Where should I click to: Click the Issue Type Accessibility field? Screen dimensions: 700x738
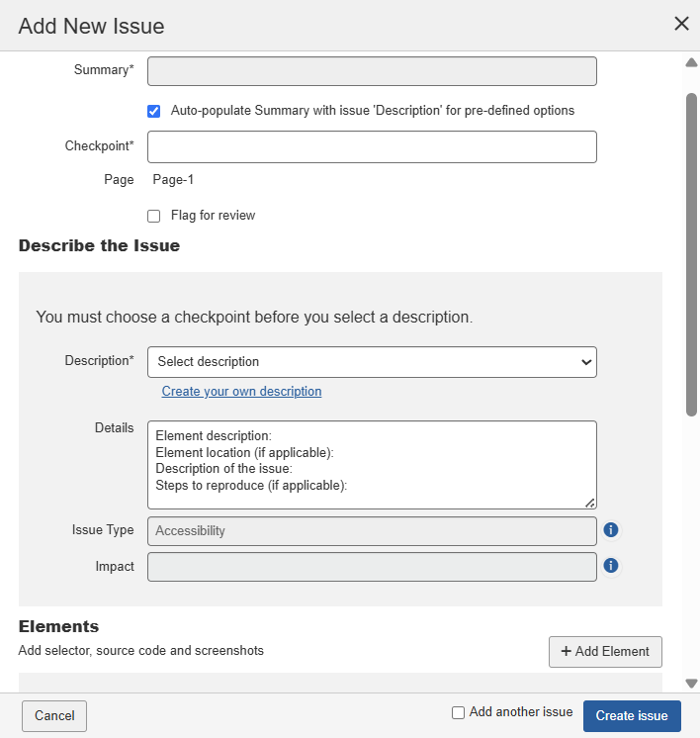[x=372, y=531]
